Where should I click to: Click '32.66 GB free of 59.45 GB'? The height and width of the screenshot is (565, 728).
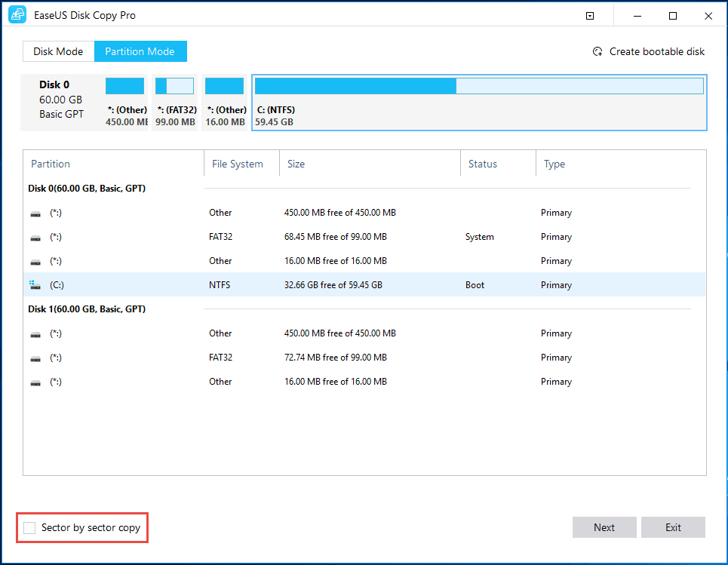333,285
